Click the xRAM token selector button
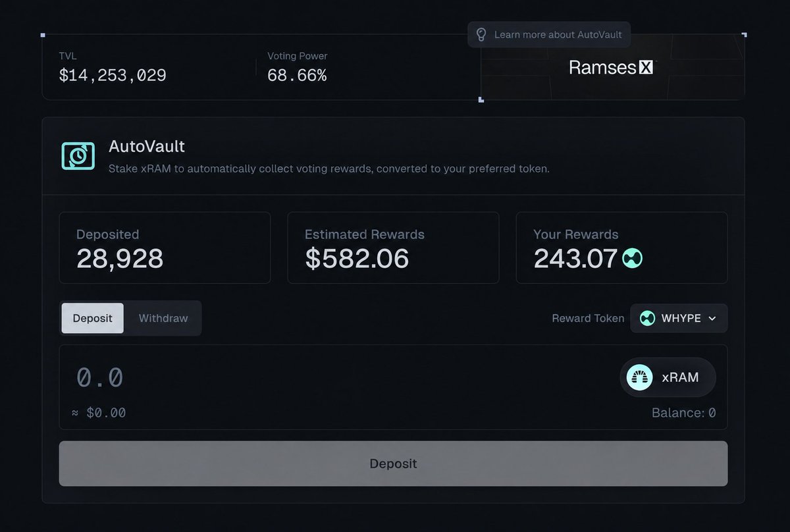790x532 pixels. click(668, 377)
